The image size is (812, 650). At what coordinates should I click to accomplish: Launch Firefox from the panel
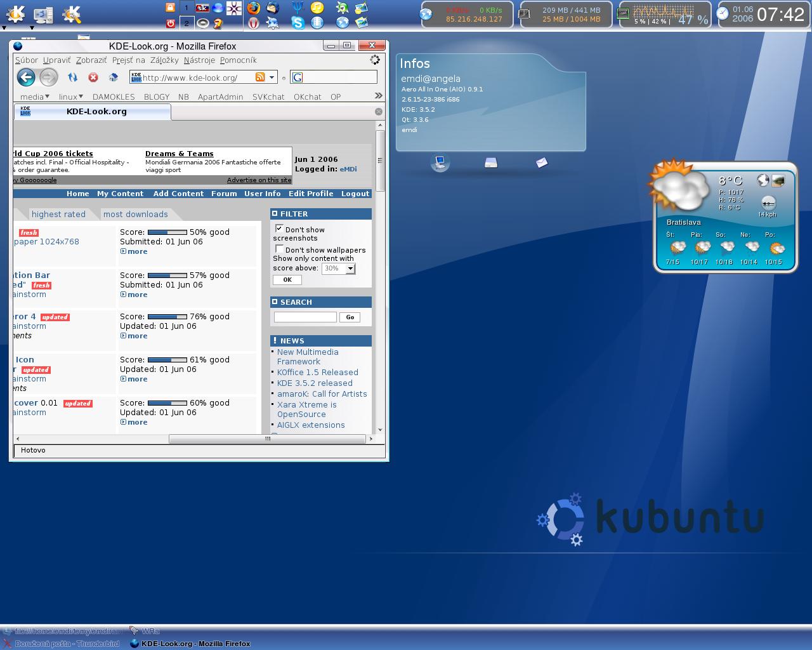pyautogui.click(x=254, y=8)
